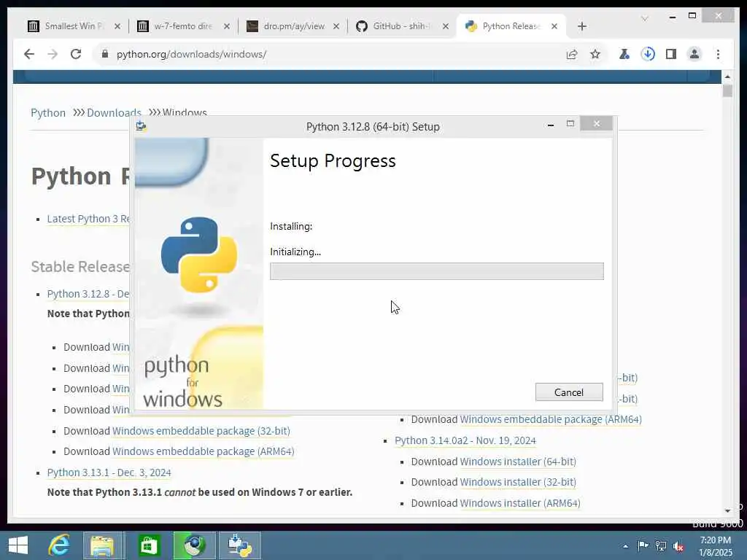Reload the current page

(x=76, y=54)
